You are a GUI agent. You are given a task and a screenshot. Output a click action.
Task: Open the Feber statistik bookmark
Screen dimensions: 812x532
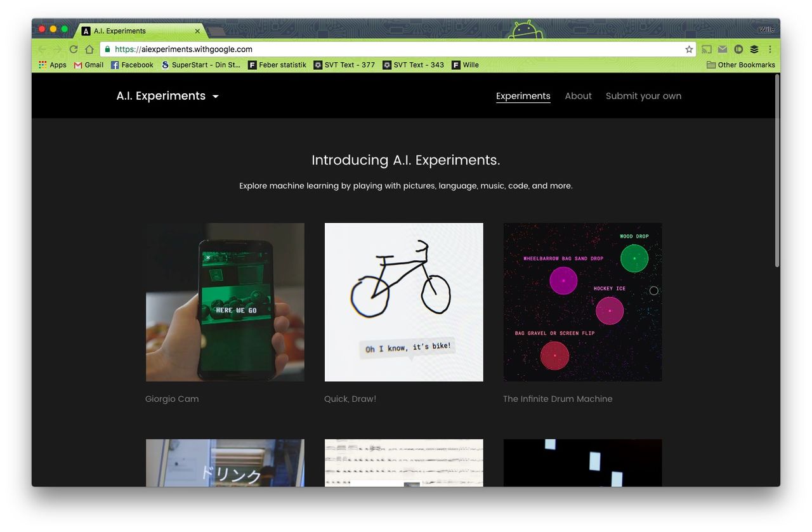point(277,65)
